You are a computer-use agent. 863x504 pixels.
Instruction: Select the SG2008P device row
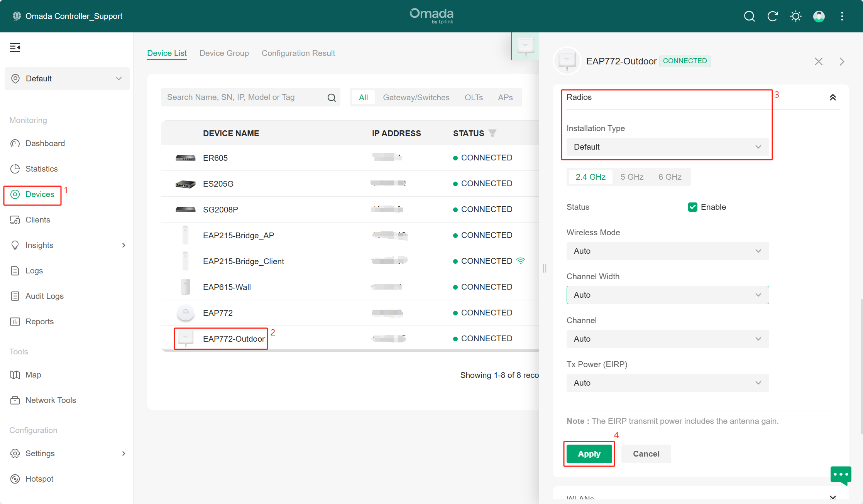click(x=350, y=209)
